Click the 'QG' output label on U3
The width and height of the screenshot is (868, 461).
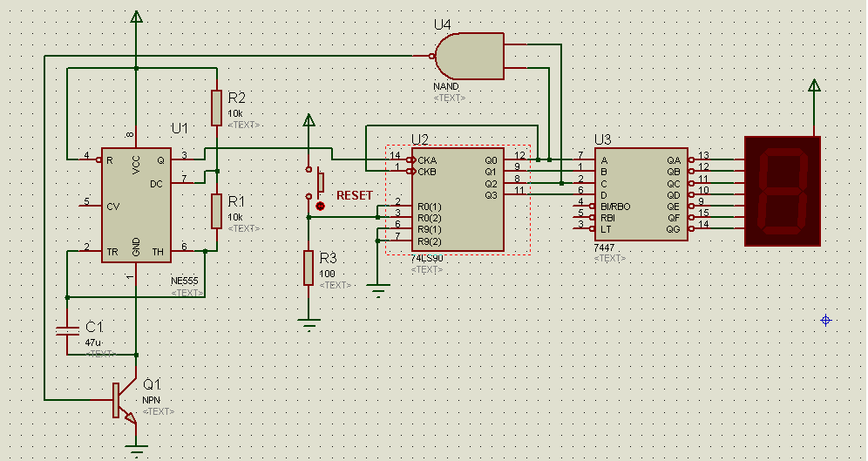673,229
